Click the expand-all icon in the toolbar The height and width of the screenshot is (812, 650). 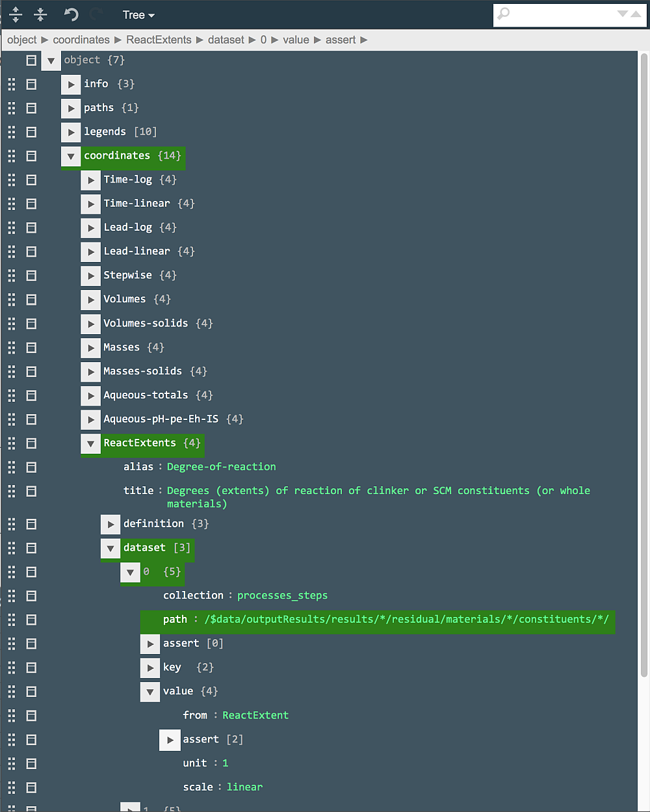click(16, 14)
